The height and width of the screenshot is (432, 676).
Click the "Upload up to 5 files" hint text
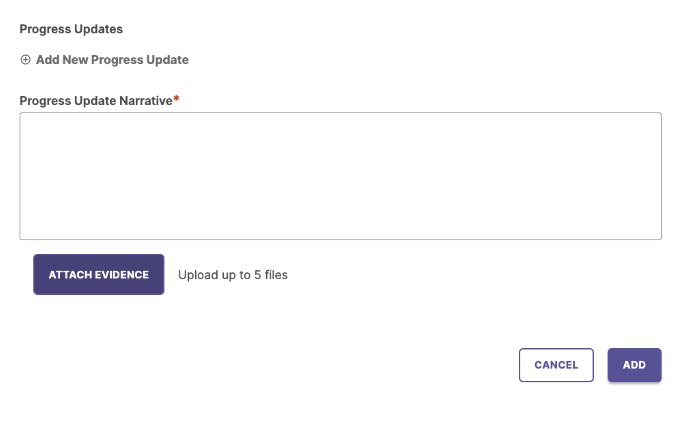233,275
